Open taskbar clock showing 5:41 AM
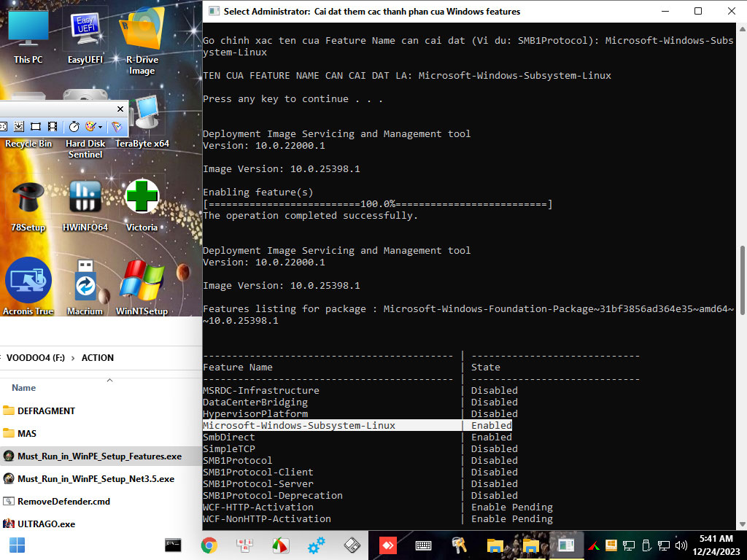Viewport: 747px width, 560px height. pos(716,545)
